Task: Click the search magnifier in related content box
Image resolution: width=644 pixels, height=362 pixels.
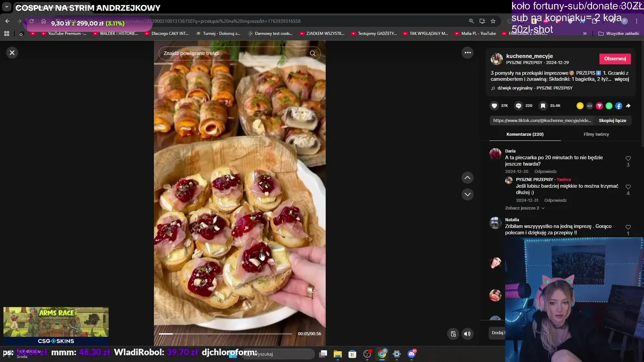Action: point(312,53)
